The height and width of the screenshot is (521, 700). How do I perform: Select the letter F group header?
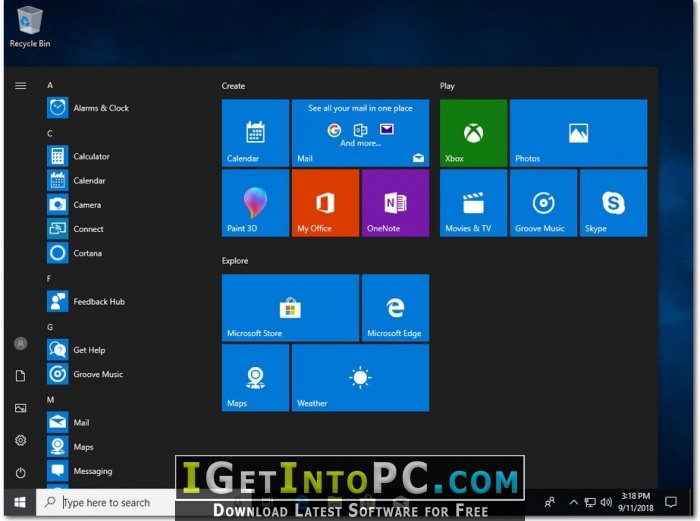[49, 278]
